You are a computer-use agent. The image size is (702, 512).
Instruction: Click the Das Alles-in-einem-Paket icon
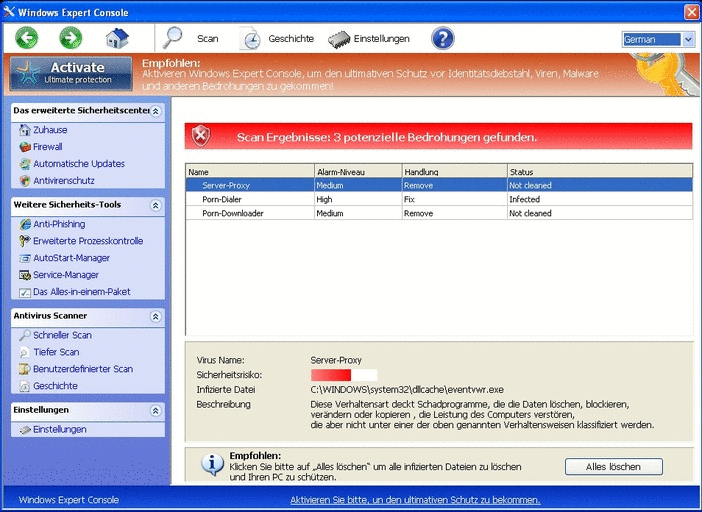click(25, 292)
